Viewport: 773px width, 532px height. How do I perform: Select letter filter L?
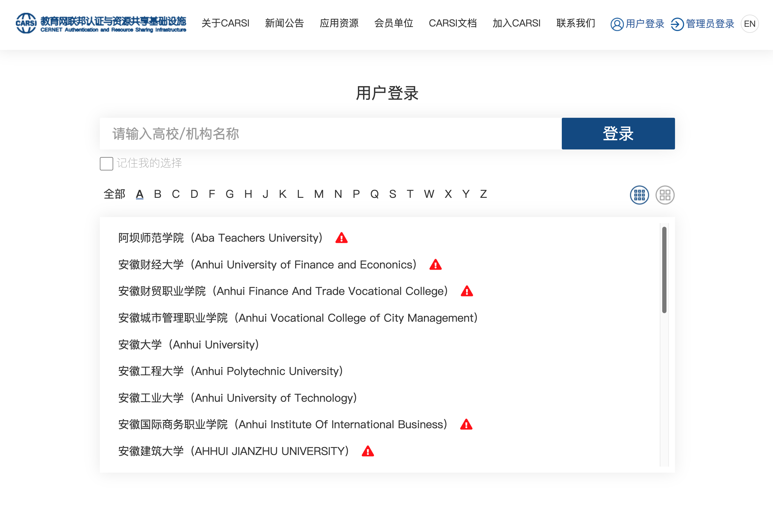pos(300,194)
